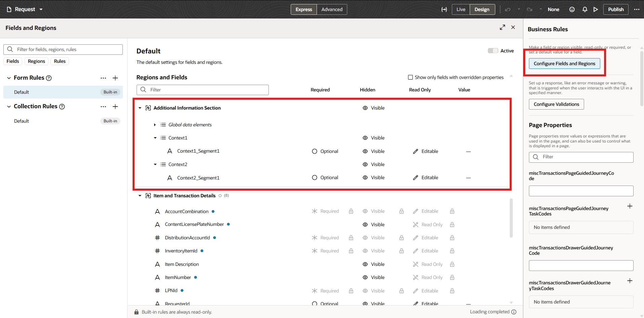Image resolution: width=644 pixels, height=318 pixels.
Task: Open the notifications bell
Action: pyautogui.click(x=585, y=9)
